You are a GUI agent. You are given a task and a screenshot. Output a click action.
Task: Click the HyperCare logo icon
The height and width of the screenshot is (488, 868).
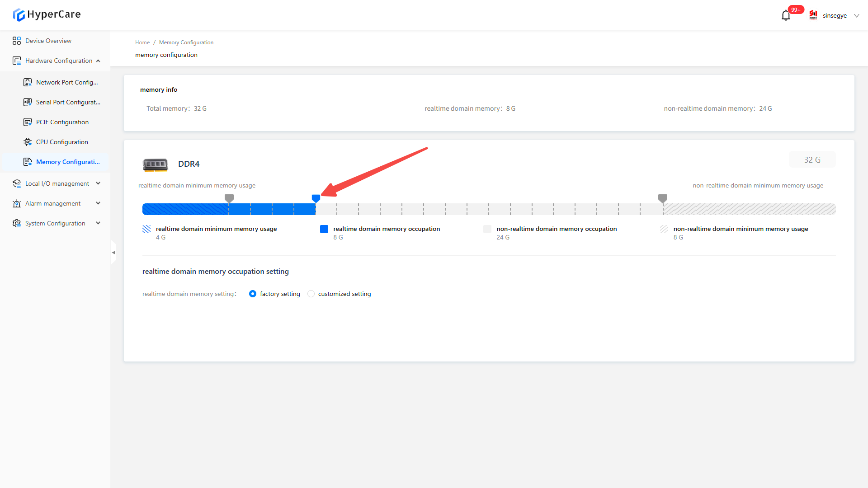coord(19,15)
